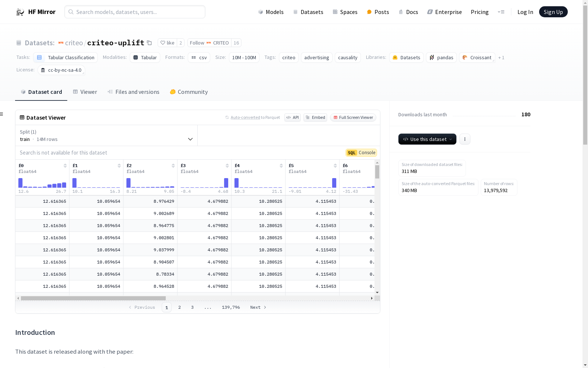Click the heart like icon
The height and width of the screenshot is (368, 588).
(x=163, y=43)
